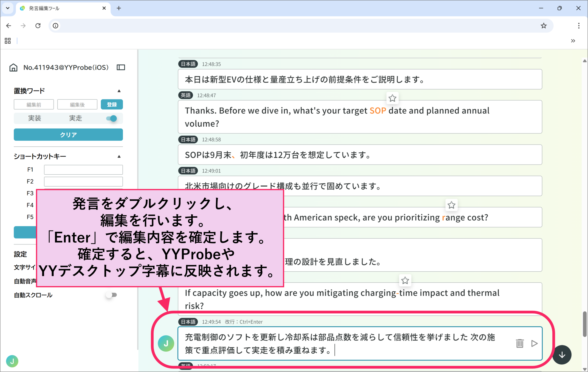Star the 12:48:47 English SOP message

coord(392,98)
